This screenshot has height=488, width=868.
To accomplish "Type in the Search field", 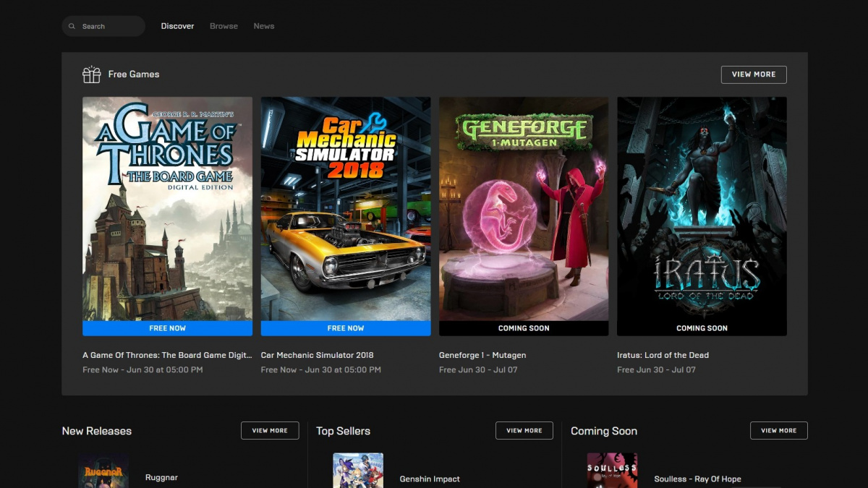I will [110, 27].
